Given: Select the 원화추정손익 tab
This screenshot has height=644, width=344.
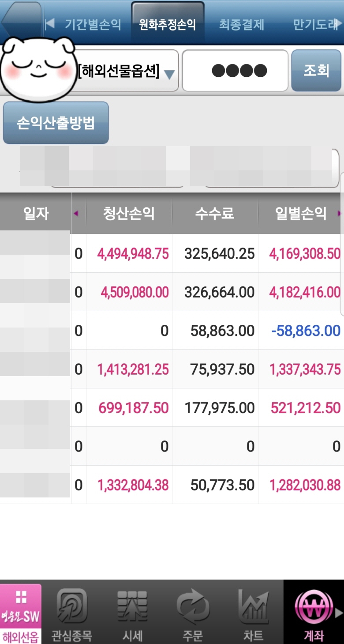Looking at the screenshot, I should pos(167,24).
